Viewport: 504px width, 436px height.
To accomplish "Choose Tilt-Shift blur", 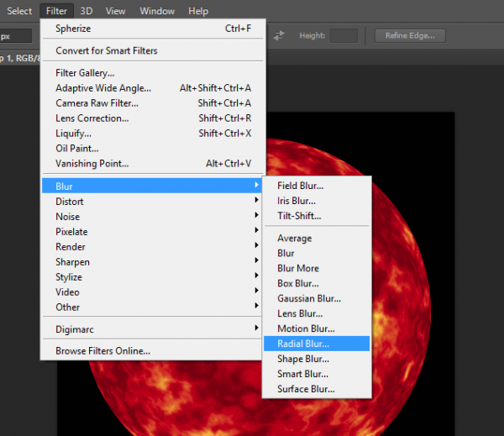I will (x=317, y=216).
